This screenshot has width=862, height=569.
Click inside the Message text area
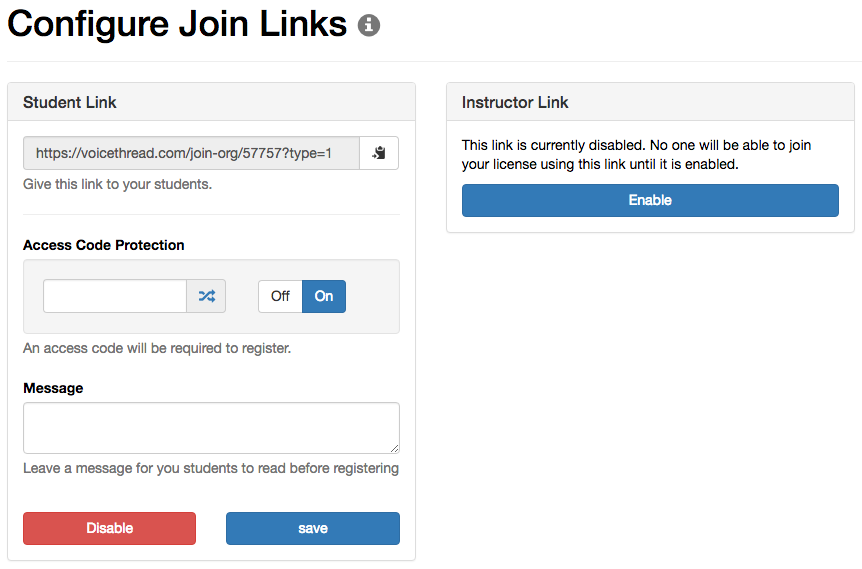pos(211,428)
